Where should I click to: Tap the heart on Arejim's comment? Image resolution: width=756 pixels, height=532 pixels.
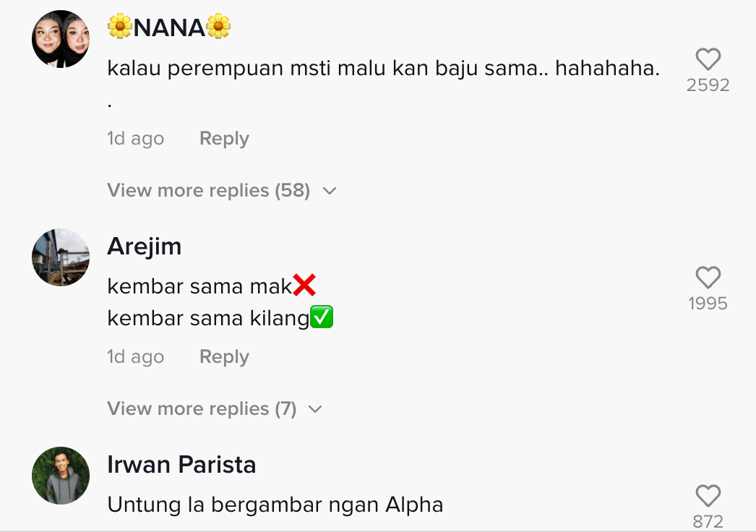pos(708,278)
